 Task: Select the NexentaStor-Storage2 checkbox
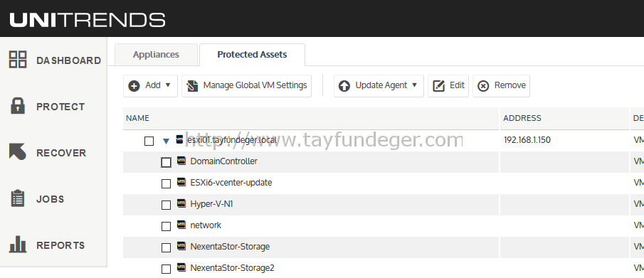[166, 269]
